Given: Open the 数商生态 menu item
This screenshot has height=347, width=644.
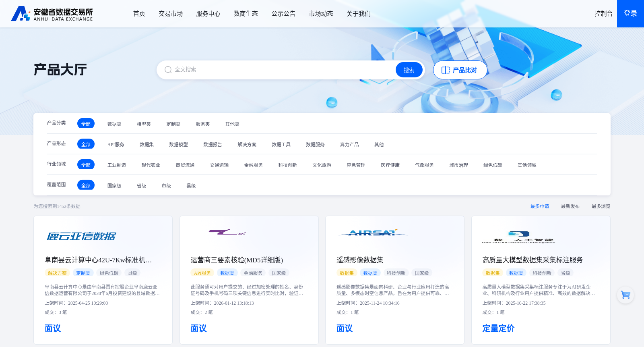Looking at the screenshot, I should point(246,14).
